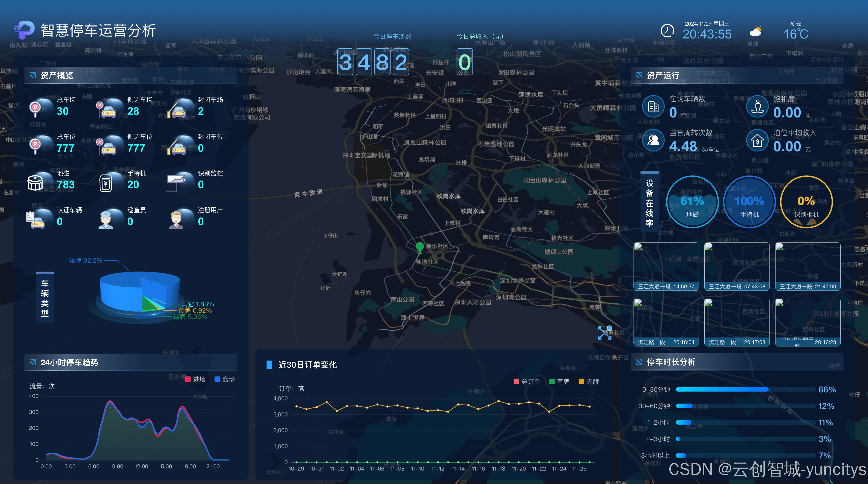The width and height of the screenshot is (868, 484).
Task: Click the 今日总收入 counter value 0
Action: (464, 62)
